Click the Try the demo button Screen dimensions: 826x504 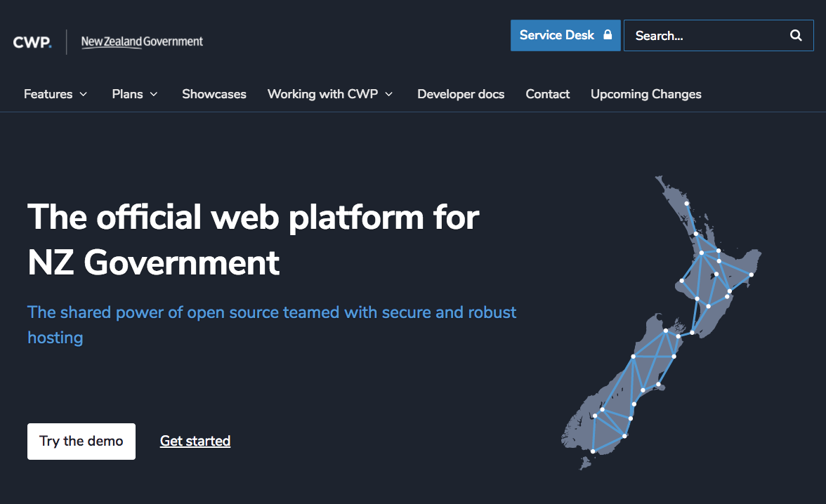coord(81,441)
